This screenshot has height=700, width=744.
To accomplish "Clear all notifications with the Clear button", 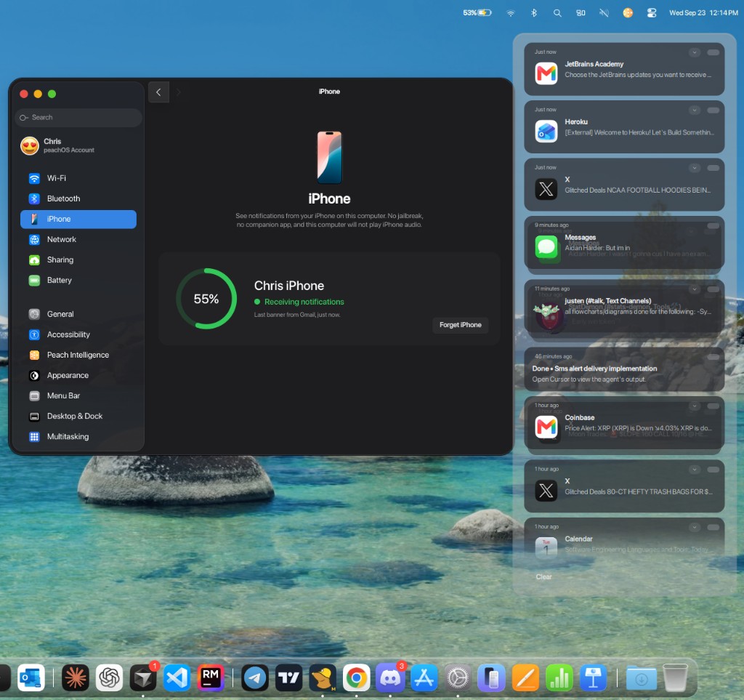I will tap(543, 577).
